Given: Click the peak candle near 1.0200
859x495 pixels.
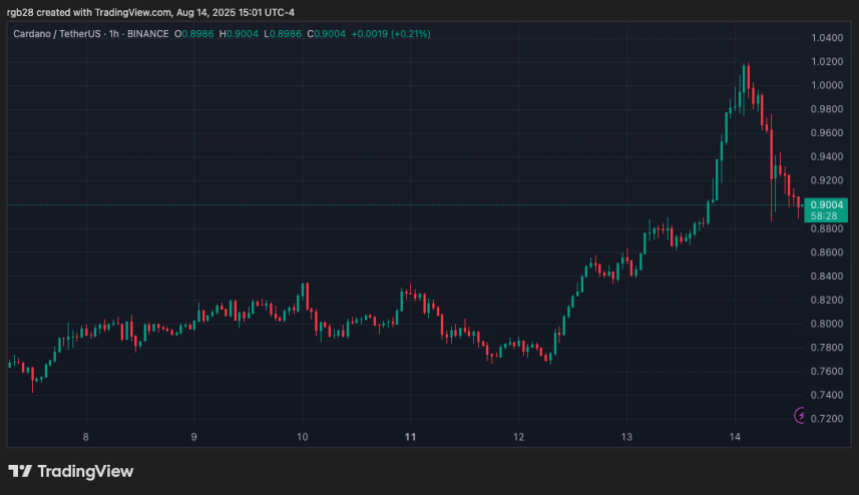Looking at the screenshot, I should tap(746, 75).
